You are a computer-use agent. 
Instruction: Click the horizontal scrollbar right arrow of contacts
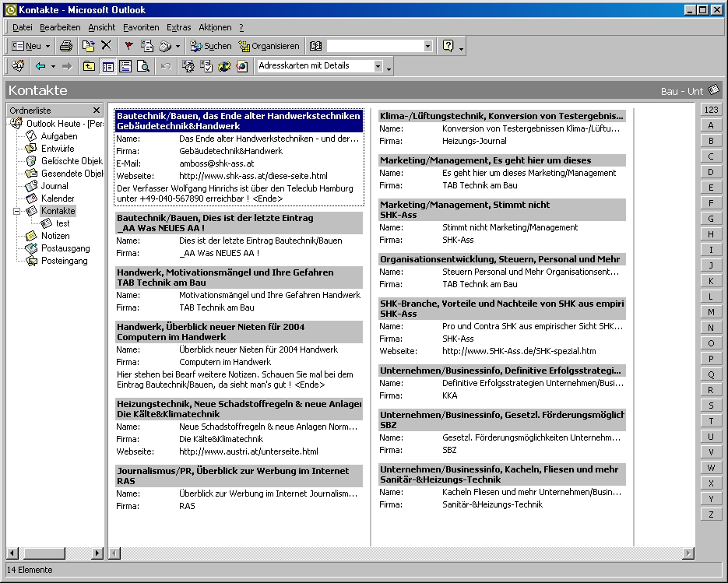688,553
